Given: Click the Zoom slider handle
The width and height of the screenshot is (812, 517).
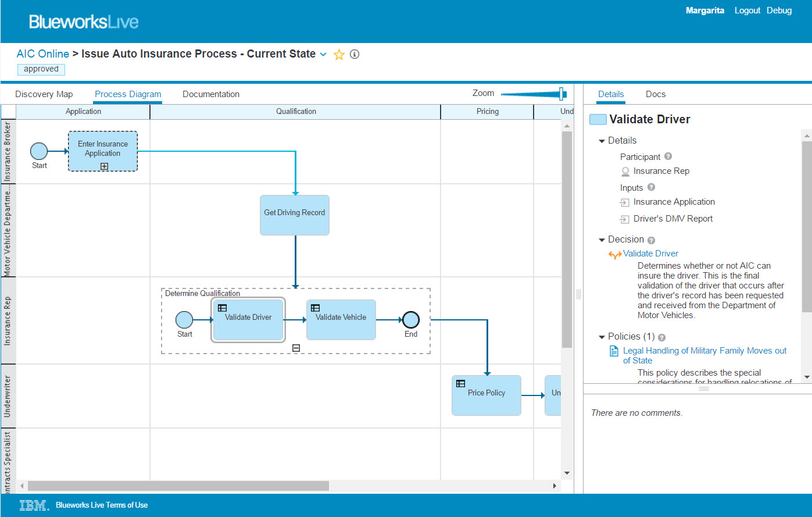Looking at the screenshot, I should (x=562, y=94).
